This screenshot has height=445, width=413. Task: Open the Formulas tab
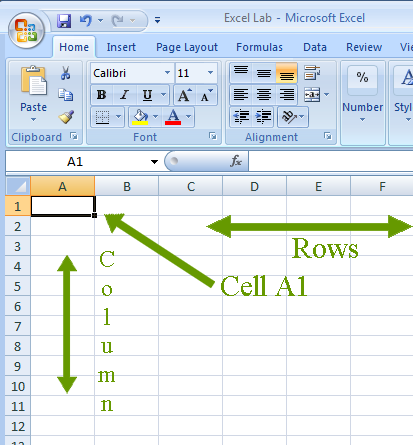click(259, 47)
